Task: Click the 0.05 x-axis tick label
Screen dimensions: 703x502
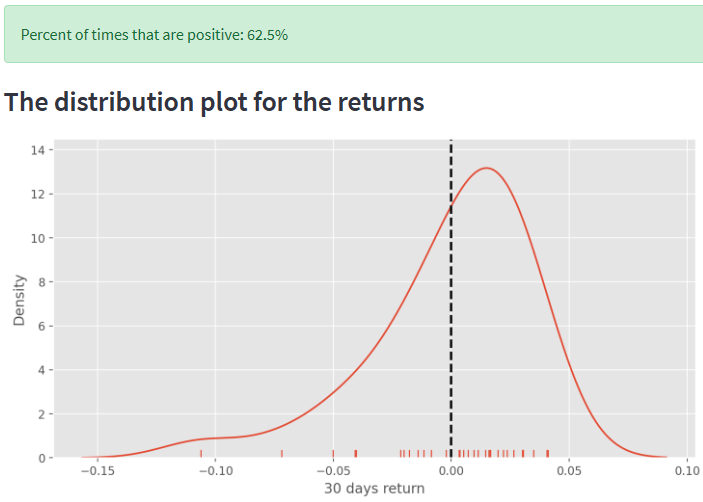Action: coord(569,470)
